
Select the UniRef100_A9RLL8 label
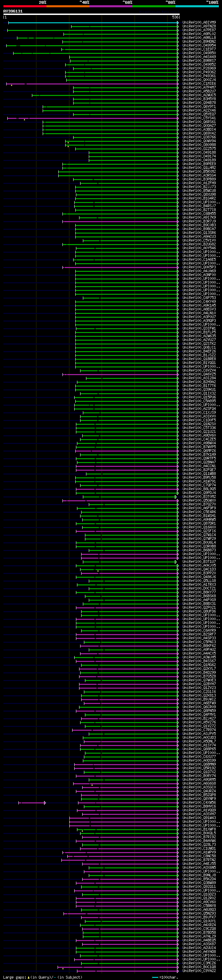click(x=199, y=38)
